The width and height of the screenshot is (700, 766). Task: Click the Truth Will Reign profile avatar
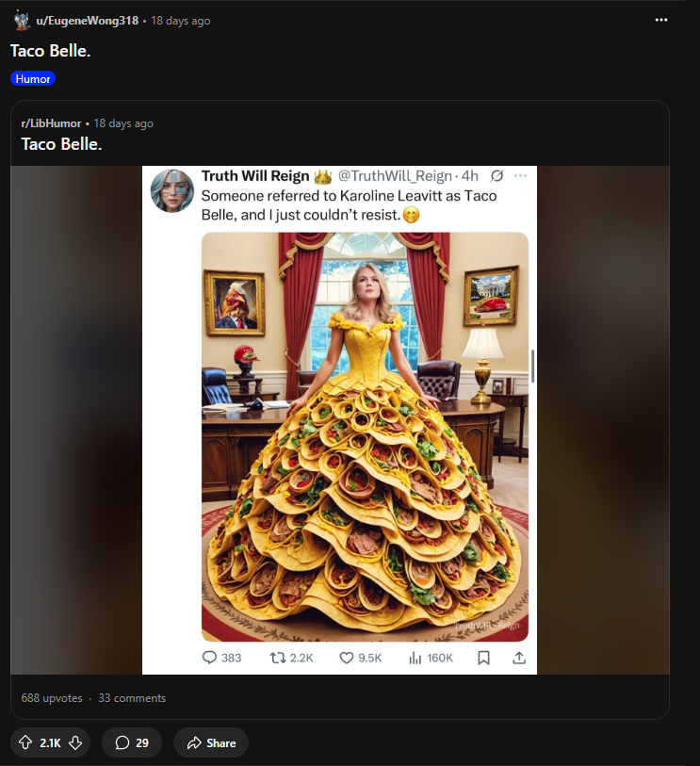[x=172, y=190]
